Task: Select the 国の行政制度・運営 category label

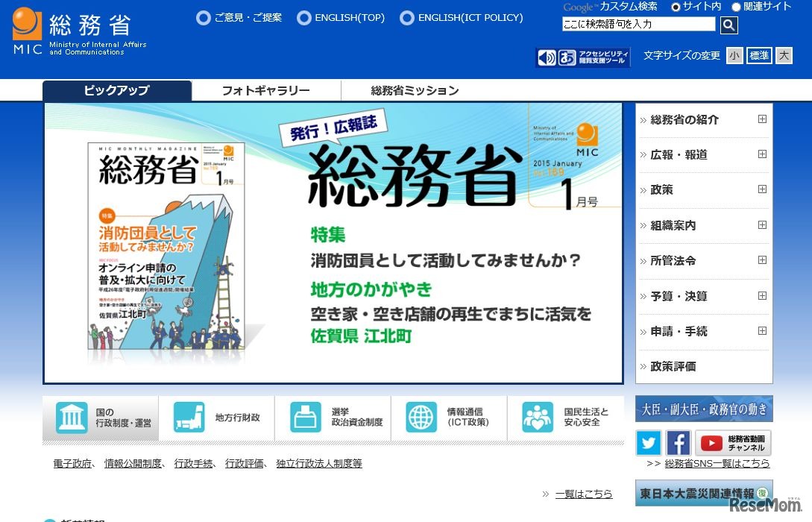Action: tap(124, 418)
